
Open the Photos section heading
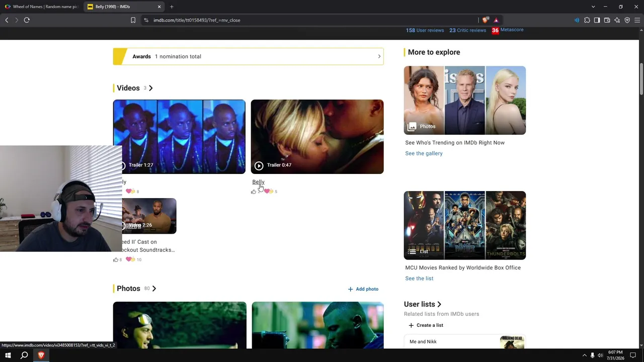pyautogui.click(x=128, y=289)
